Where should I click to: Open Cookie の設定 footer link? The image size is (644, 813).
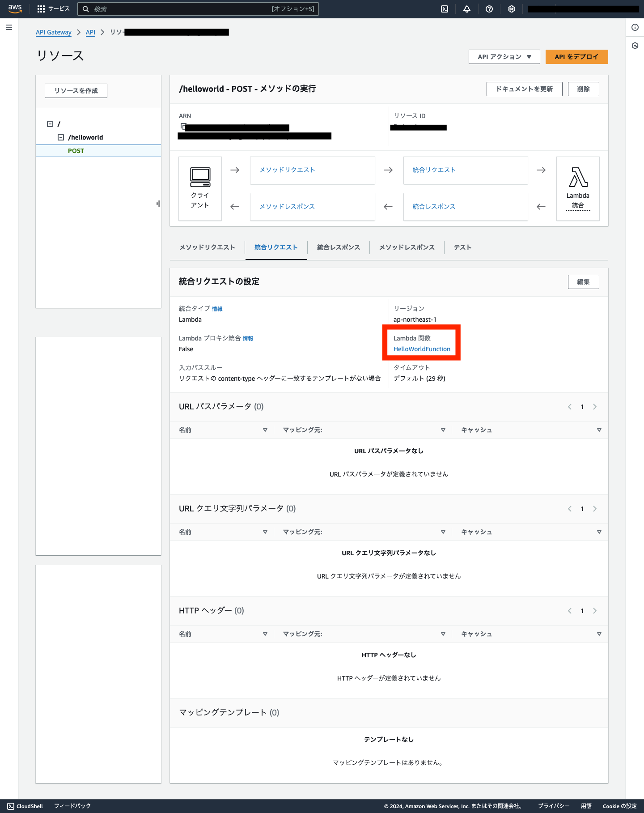point(620,806)
